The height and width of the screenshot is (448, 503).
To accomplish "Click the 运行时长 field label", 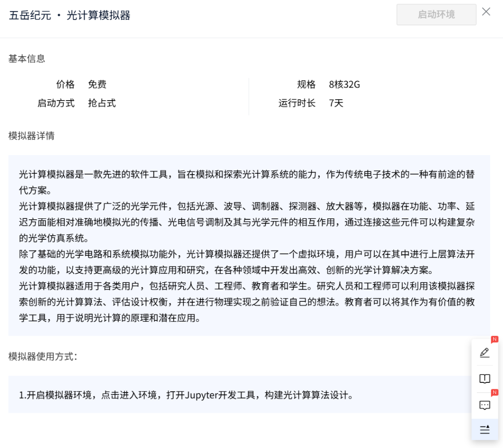I will pos(297,103).
